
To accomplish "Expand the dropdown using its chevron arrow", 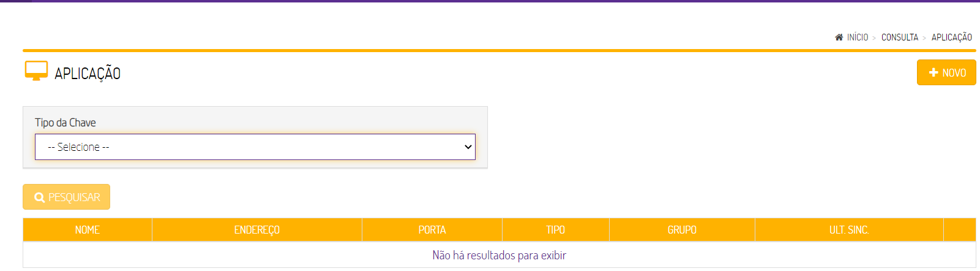I will click(x=468, y=147).
